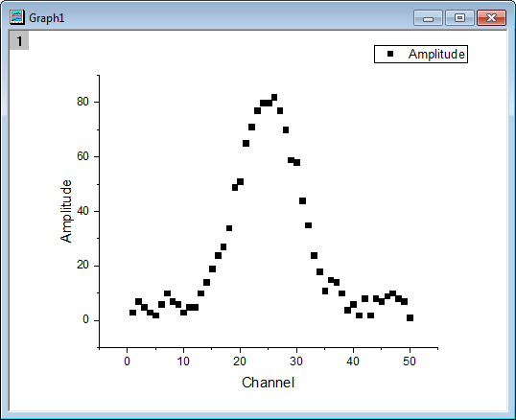
Task: Minimize the Graph1 window
Action: (428, 18)
